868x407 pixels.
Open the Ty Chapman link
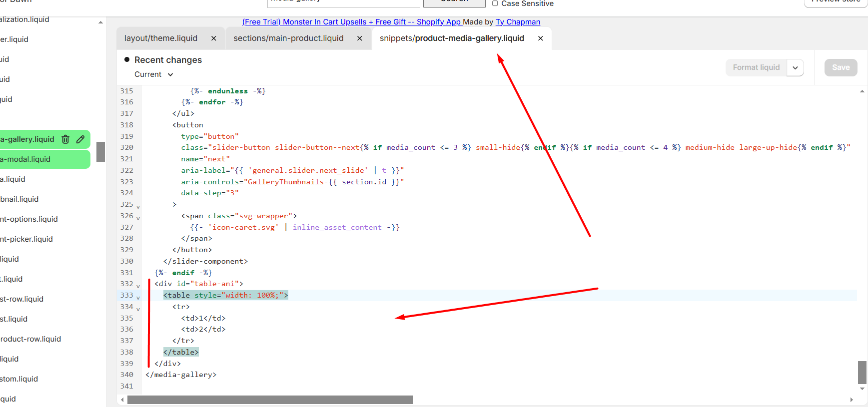point(518,22)
